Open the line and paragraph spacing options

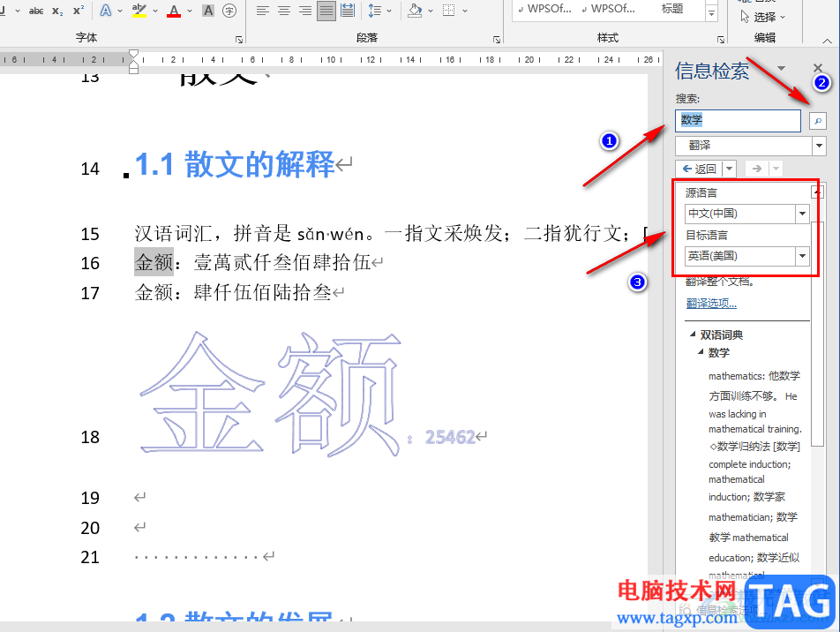tap(375, 11)
